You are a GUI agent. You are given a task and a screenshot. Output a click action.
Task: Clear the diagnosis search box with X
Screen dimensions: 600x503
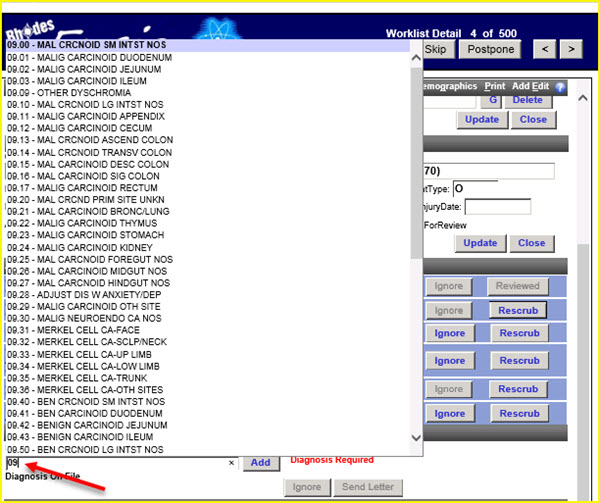tap(231, 463)
